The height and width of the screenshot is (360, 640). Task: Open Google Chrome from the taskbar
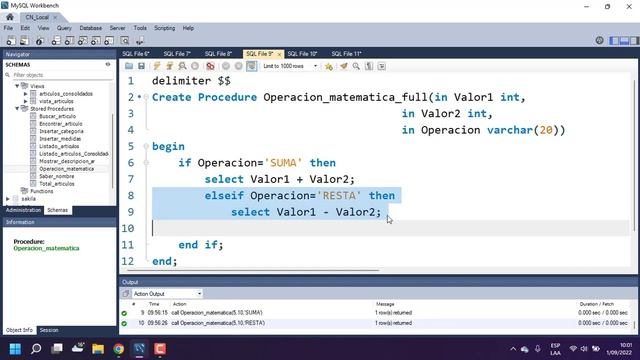coord(119,349)
